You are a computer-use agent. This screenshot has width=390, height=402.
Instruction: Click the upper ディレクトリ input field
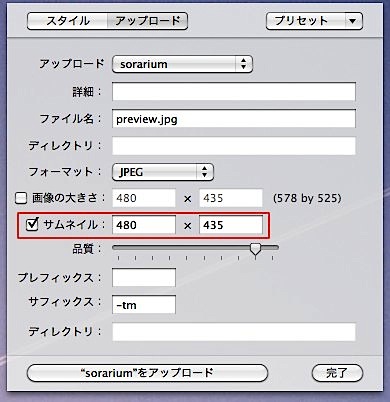(x=234, y=146)
